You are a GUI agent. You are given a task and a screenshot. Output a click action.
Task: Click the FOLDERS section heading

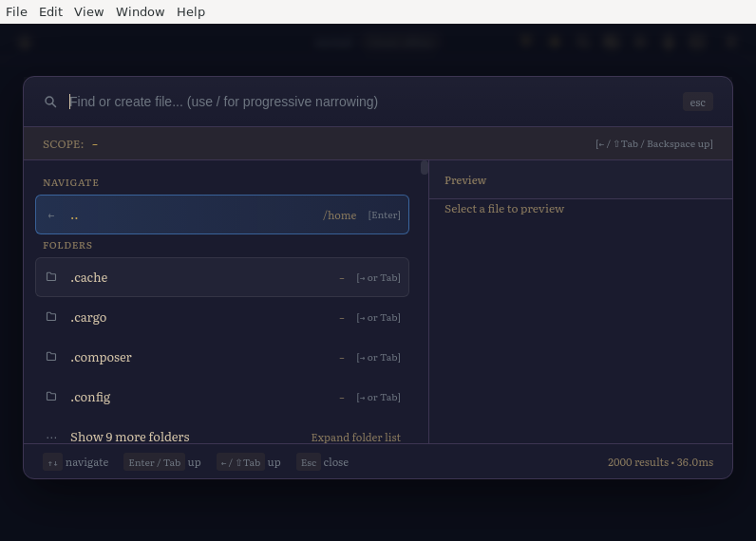coord(67,245)
